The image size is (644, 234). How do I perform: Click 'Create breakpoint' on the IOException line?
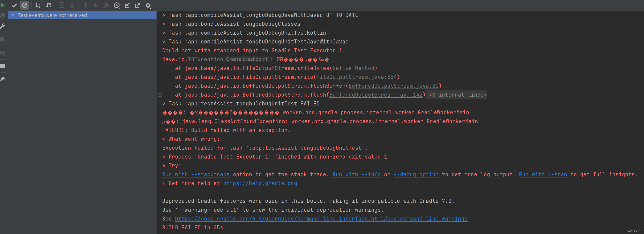point(247,59)
